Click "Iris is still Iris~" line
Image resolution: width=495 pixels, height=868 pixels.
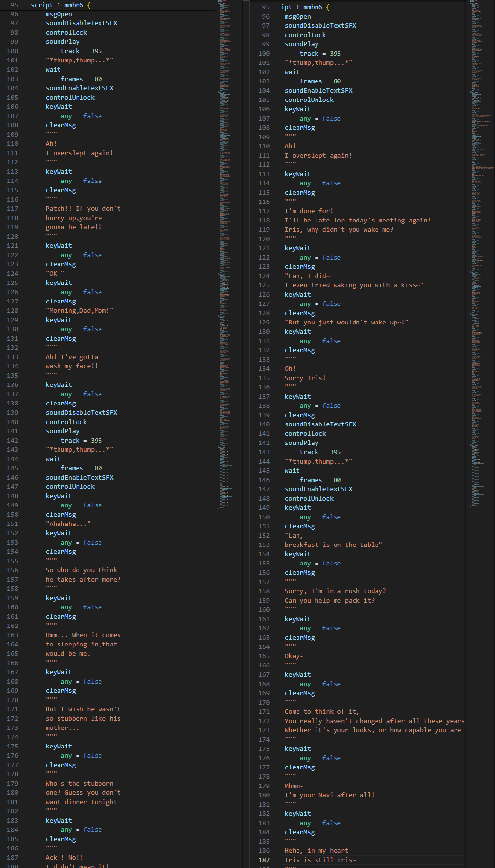[320, 860]
